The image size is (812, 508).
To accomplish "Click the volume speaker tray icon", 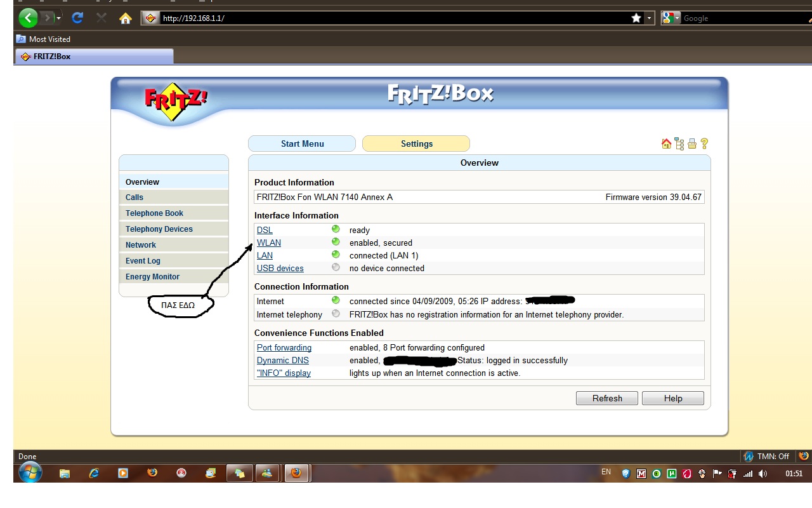I will 763,474.
